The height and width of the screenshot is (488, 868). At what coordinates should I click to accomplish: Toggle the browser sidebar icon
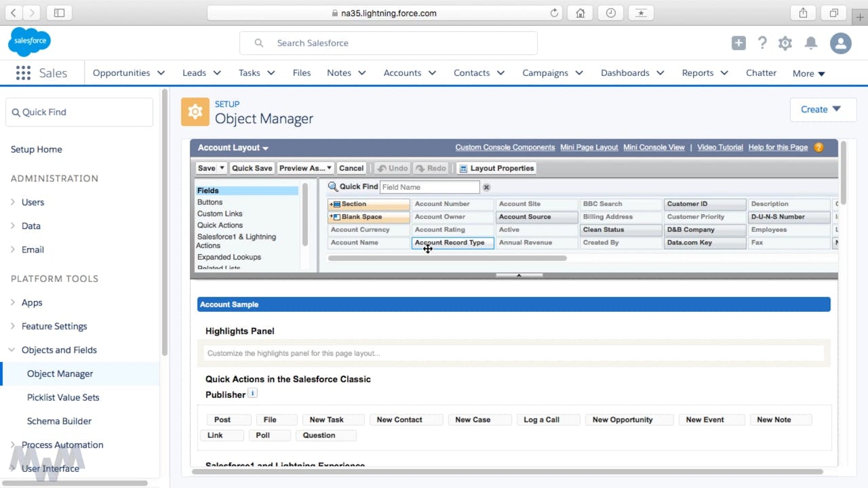tap(59, 13)
